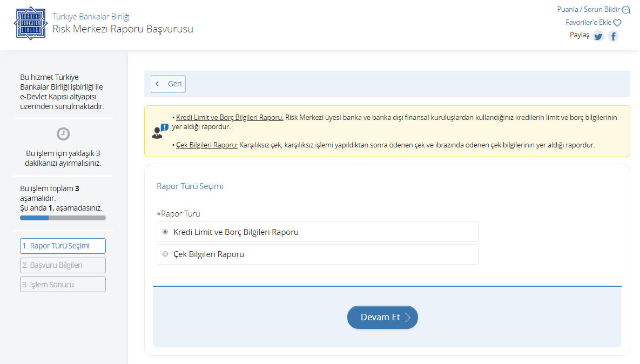
Task: Share the page via Facebook icon
Action: (x=613, y=36)
